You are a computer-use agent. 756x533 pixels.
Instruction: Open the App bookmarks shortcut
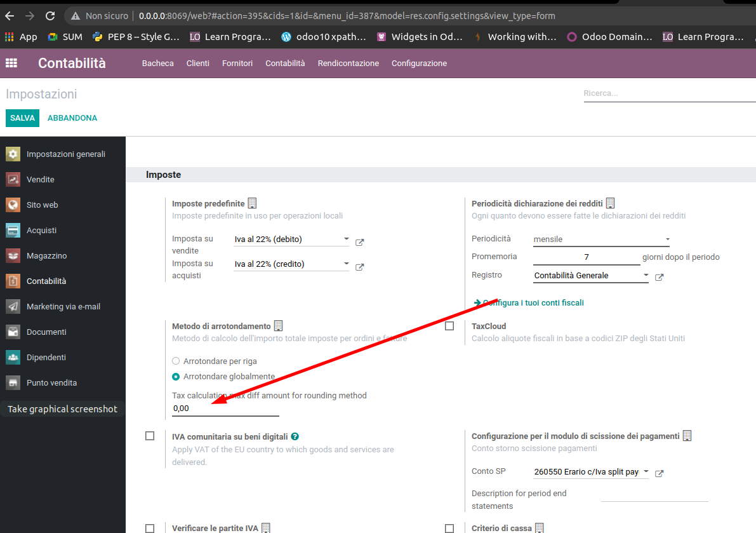(x=21, y=37)
